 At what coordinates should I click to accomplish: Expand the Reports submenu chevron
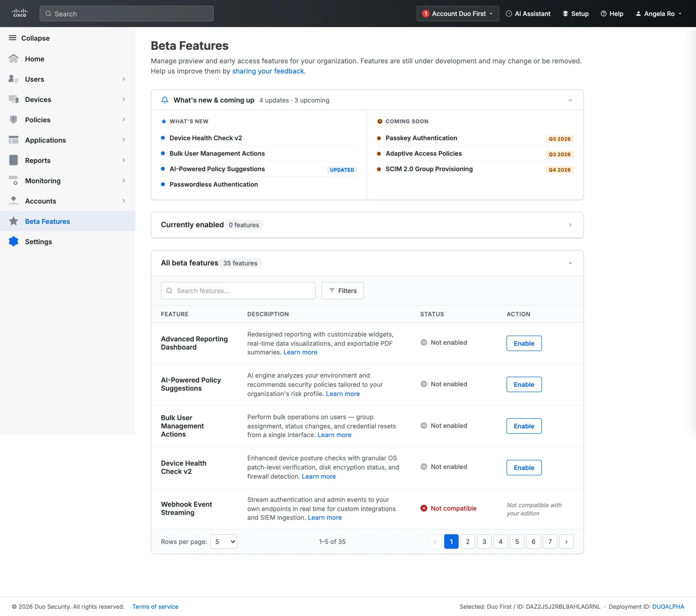124,160
